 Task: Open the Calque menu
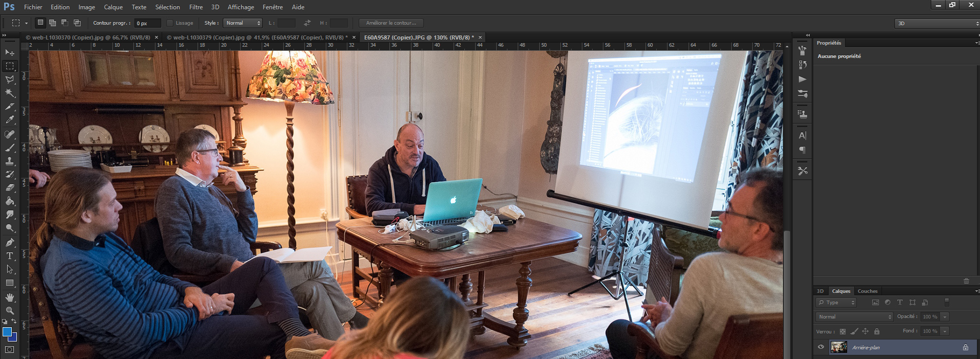point(113,7)
